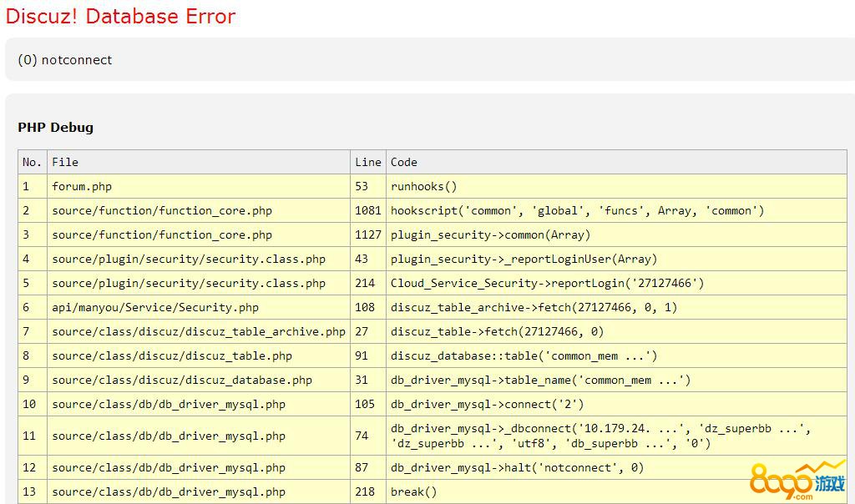The height and width of the screenshot is (504, 855).
Task: Select the Code column header
Action: 404,162
